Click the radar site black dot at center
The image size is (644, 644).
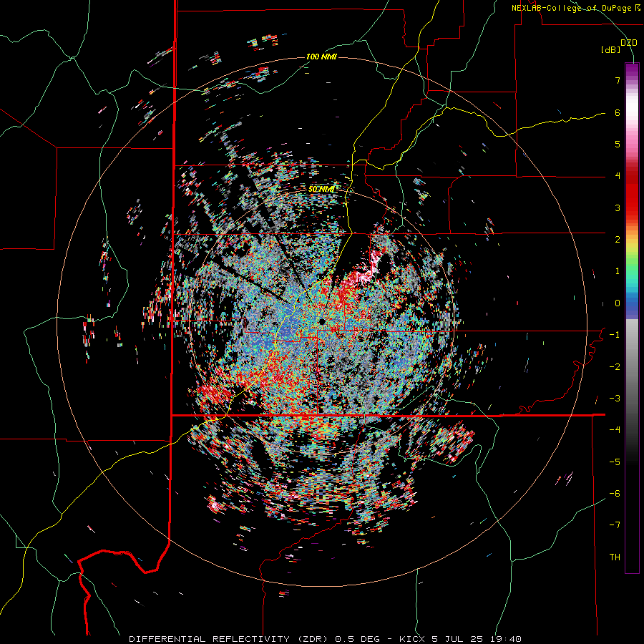click(321, 321)
